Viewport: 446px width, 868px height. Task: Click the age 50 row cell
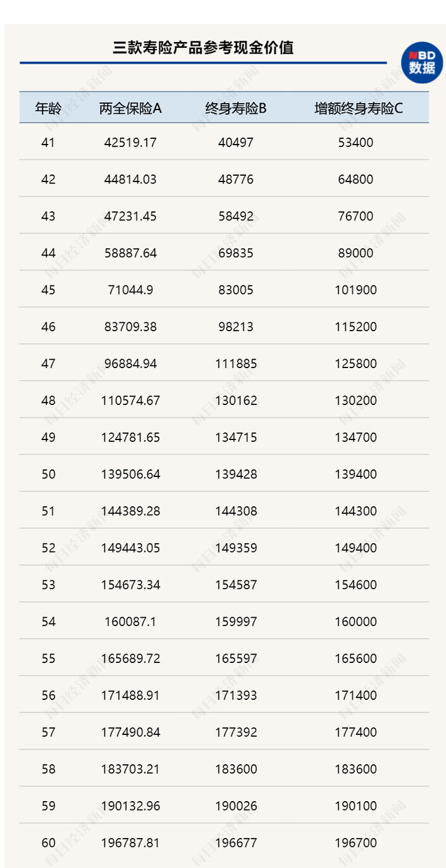(48, 474)
